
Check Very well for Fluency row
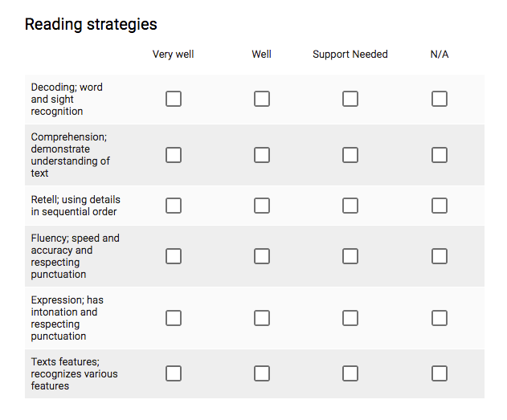pyautogui.click(x=174, y=256)
